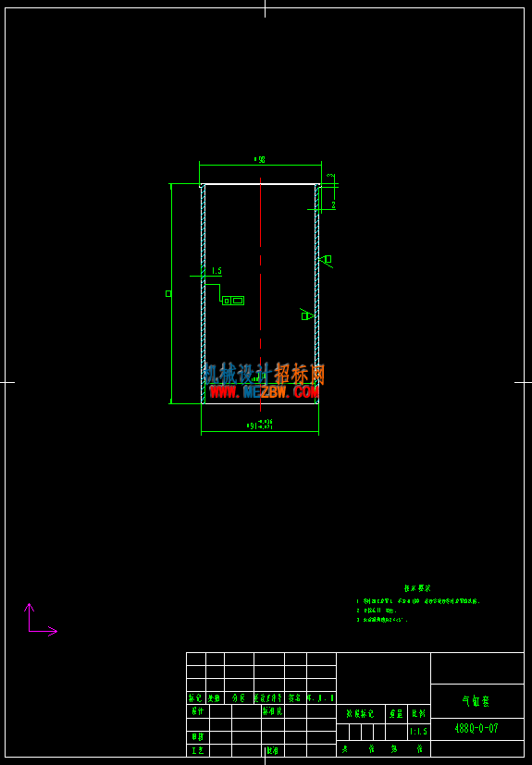This screenshot has height=765, width=532.
Task: Click the 2 flange dimension text
Action: (x=333, y=205)
